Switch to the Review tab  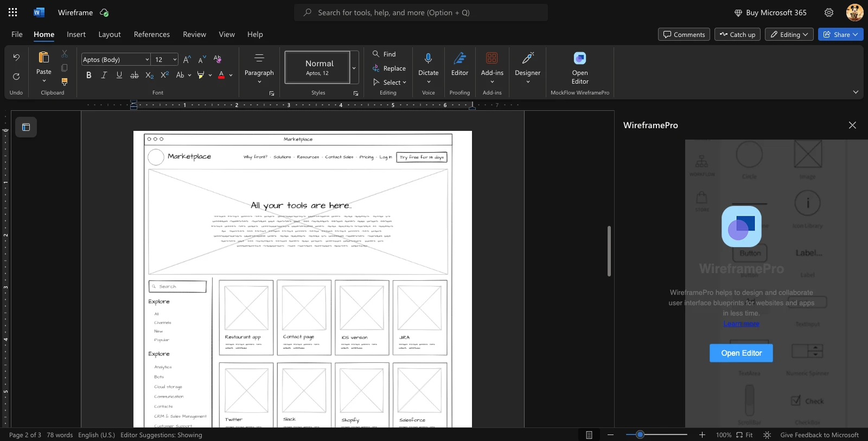(194, 34)
